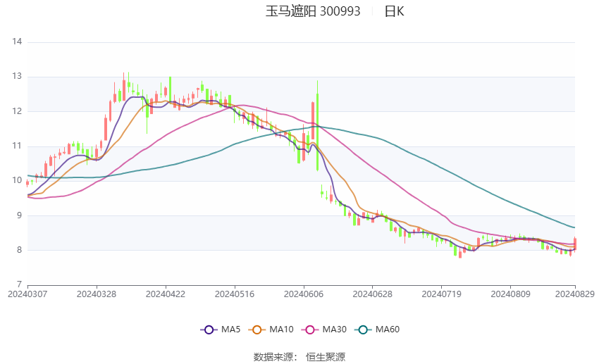Toggle the MA30 legend marker icon

310,330
